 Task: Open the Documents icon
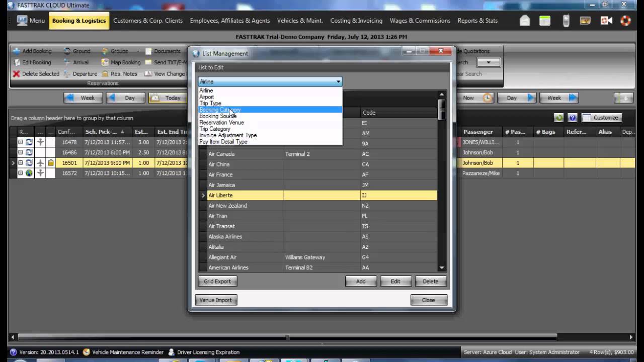[x=148, y=51]
